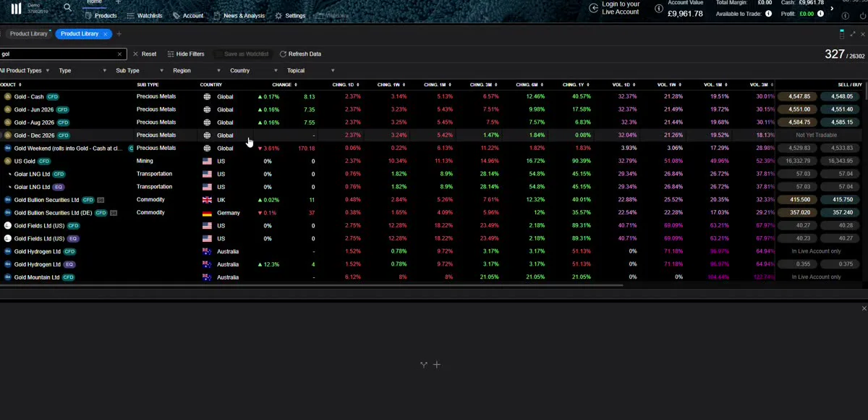The image size is (868, 420).
Task: Open the Topical filter dropdown
Action: (x=311, y=70)
